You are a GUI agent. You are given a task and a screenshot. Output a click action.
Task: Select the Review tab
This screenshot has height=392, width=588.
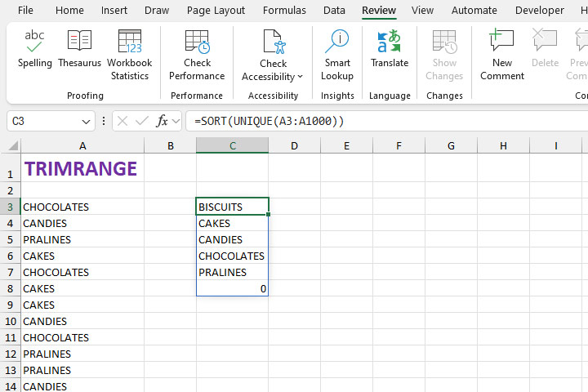(379, 10)
